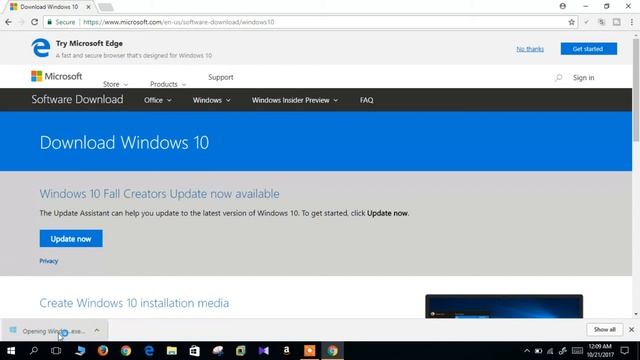Open site search magnifier icon
The height and width of the screenshot is (360, 640).
pyautogui.click(x=558, y=77)
